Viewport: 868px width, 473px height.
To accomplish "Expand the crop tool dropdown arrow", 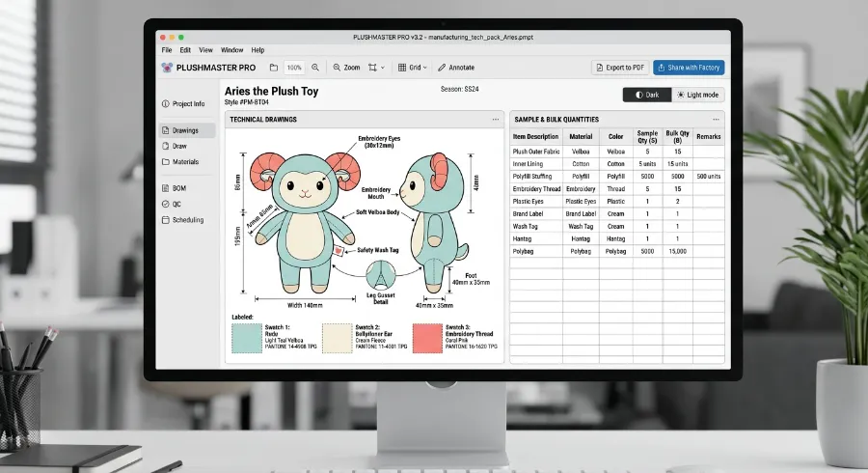I will [383, 68].
